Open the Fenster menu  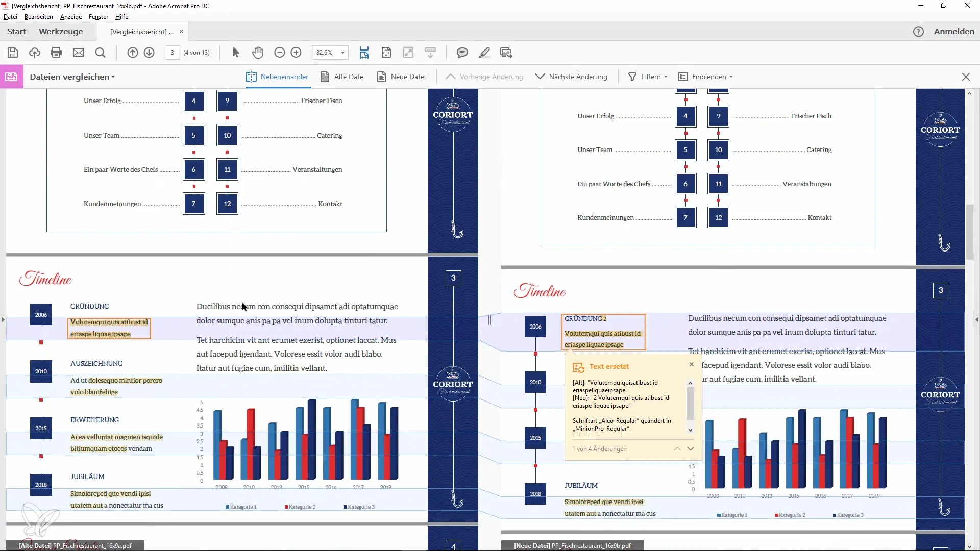(x=99, y=17)
